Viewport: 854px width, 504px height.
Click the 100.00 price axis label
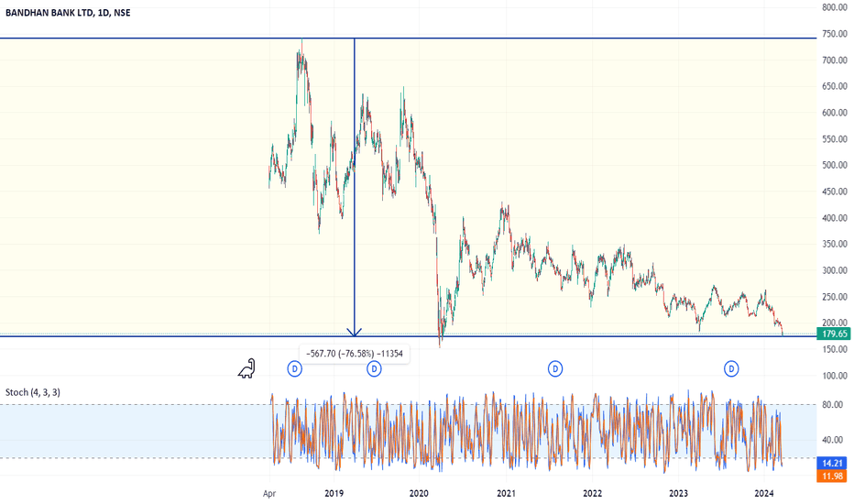coord(835,376)
